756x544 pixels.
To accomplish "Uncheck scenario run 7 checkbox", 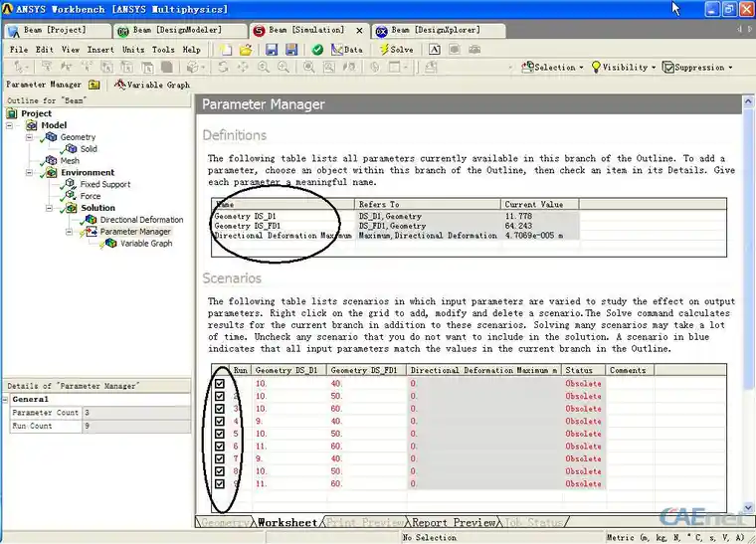I will click(x=220, y=458).
